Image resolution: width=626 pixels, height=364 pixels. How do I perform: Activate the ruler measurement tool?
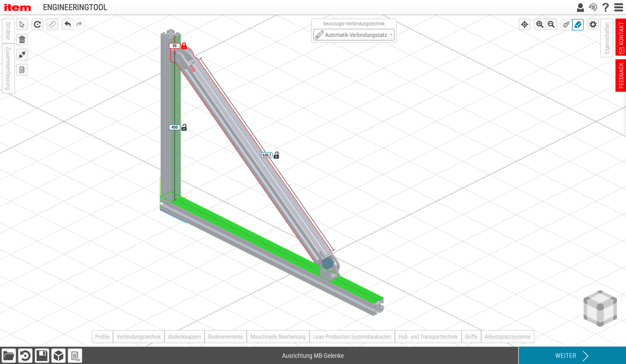52,24
